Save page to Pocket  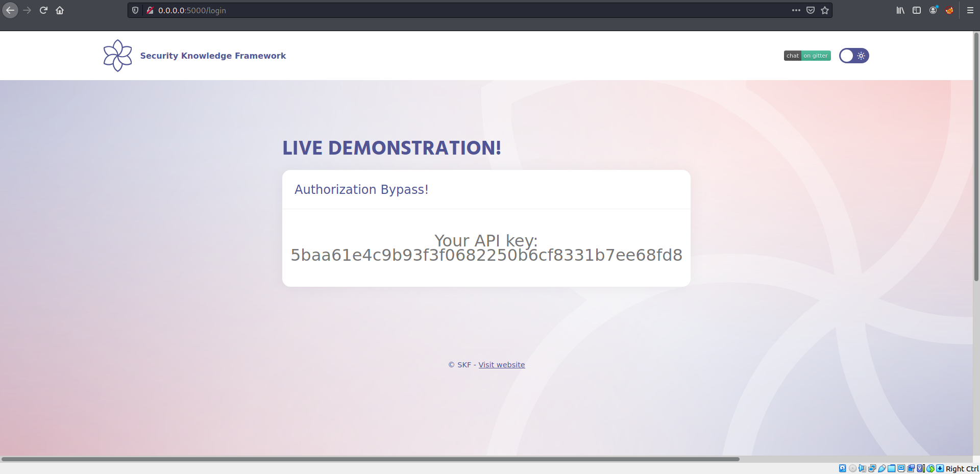pos(811,10)
